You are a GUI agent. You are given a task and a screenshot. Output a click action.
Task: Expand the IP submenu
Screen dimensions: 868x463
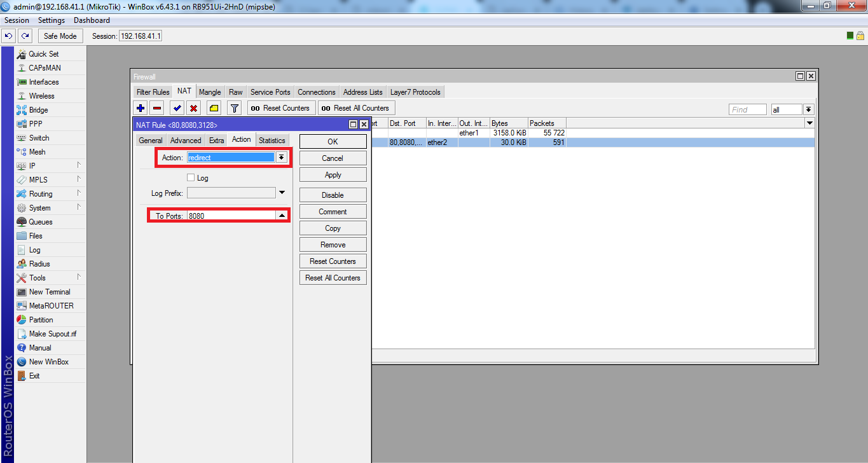[x=79, y=165]
